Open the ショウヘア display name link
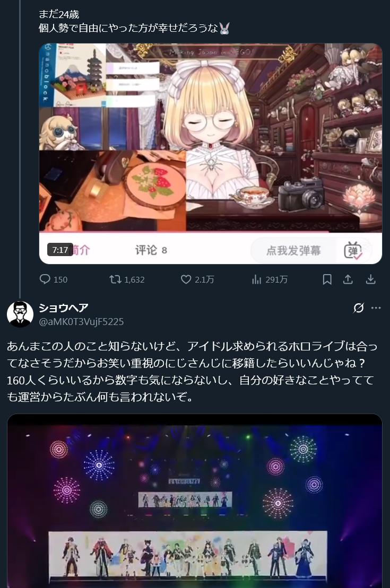The height and width of the screenshot is (588, 390). 64,308
